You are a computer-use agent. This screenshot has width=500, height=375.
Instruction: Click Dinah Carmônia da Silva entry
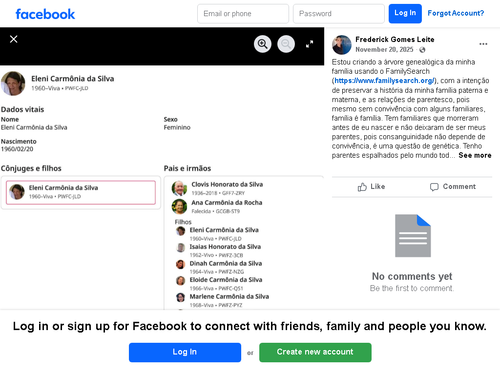pyautogui.click(x=226, y=263)
